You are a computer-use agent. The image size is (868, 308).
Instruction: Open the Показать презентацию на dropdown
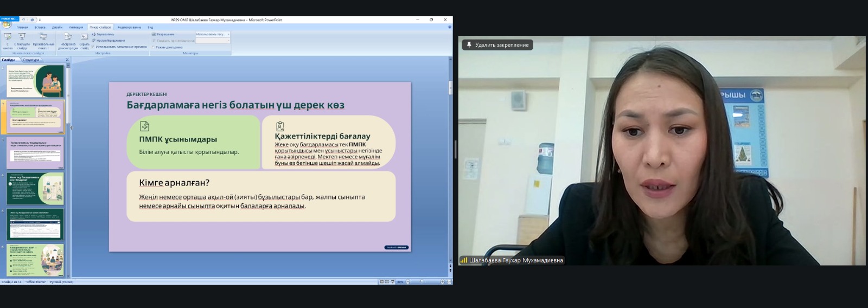[213, 41]
